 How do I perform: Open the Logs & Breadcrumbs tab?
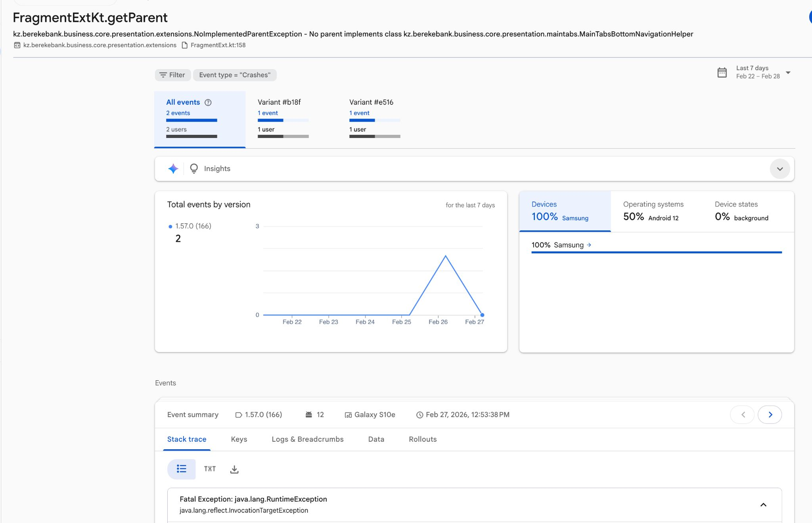pyautogui.click(x=307, y=439)
